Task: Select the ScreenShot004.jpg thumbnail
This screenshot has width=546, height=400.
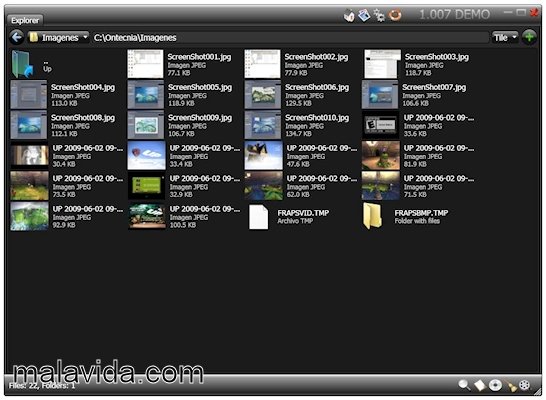Action: 29,94
